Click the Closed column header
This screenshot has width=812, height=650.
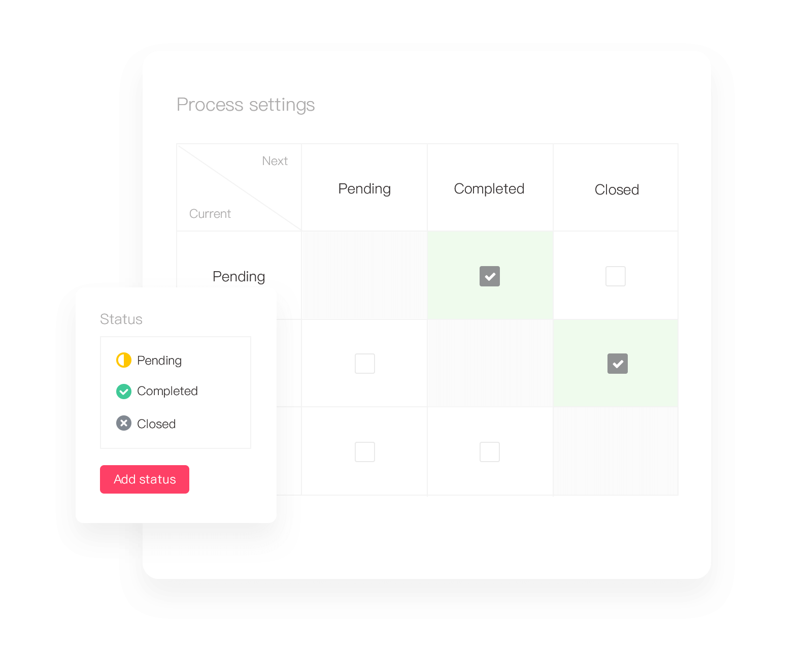point(617,190)
